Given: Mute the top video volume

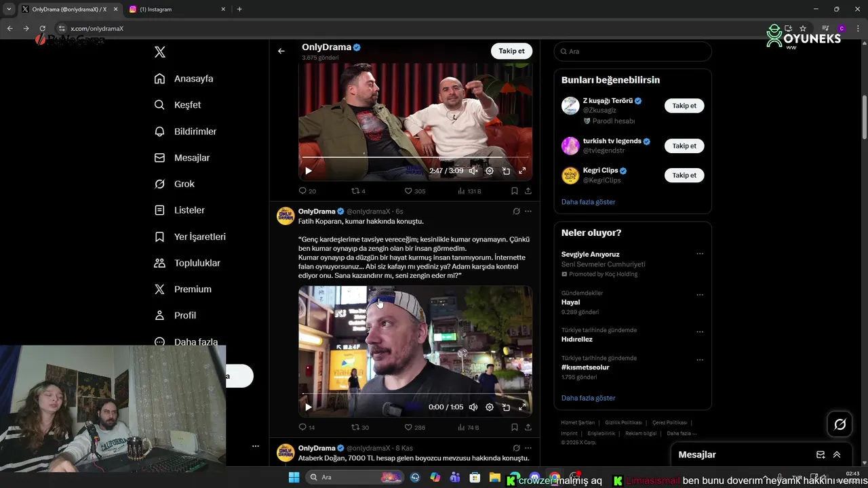Looking at the screenshot, I should (473, 171).
